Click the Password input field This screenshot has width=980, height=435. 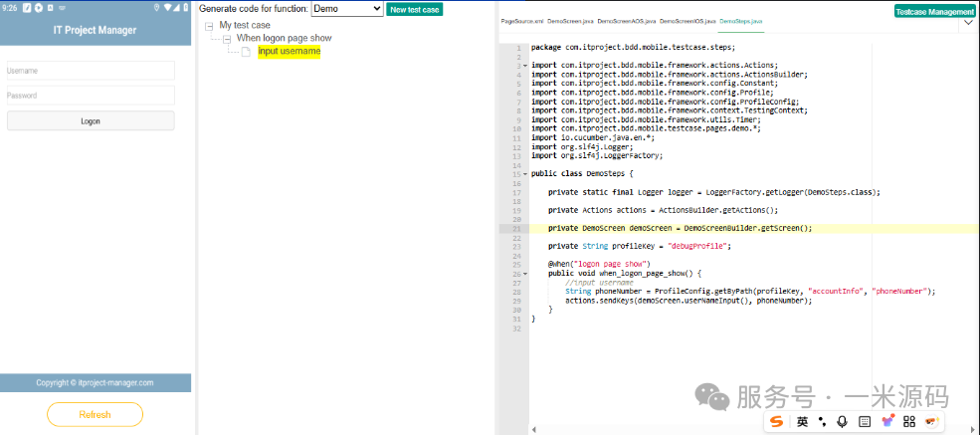point(91,96)
